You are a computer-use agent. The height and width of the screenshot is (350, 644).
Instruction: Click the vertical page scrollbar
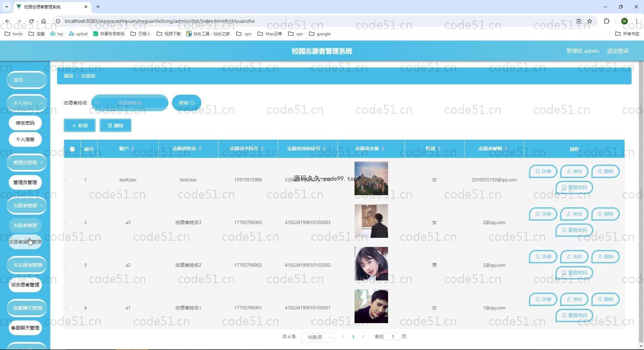(x=641, y=202)
